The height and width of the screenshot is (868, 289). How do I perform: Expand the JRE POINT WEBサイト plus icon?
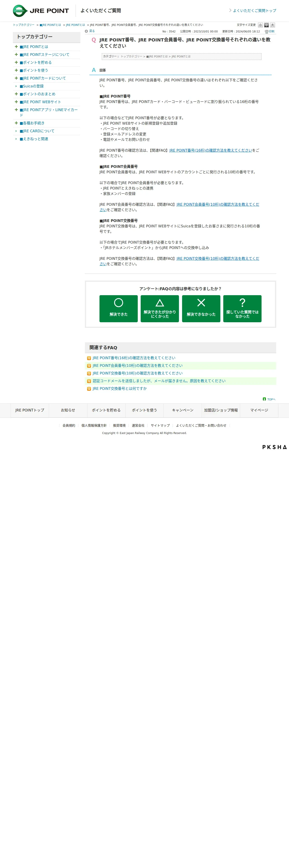tap(16, 102)
